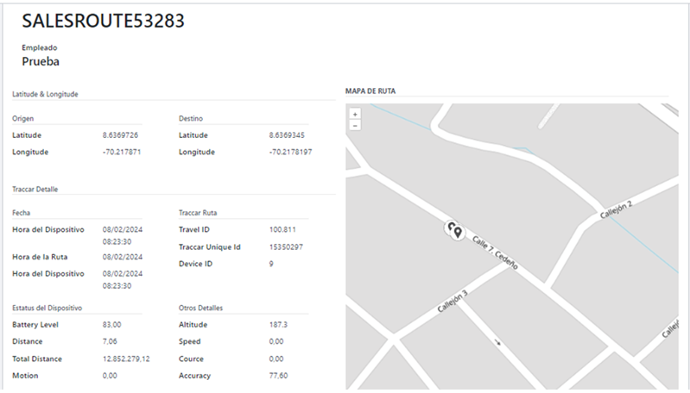Select the Travel ID value 100.811
This screenshot has height=393, width=690.
282,229
